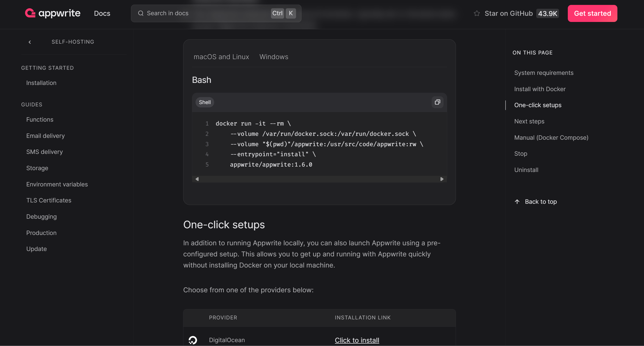Screen dimensions: 644x346
Task: Select the macOS and Linux tab
Action: (221, 57)
